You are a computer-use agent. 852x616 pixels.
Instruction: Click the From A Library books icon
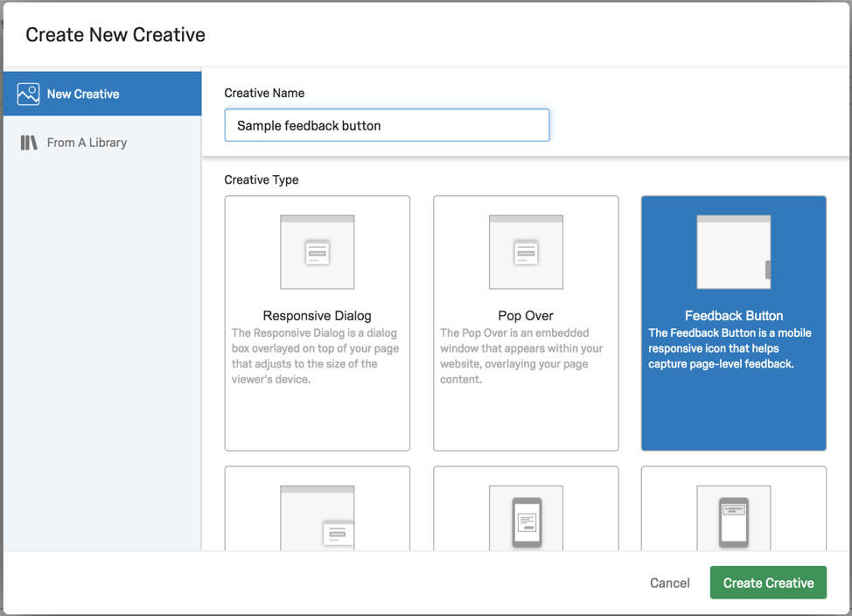[28, 142]
